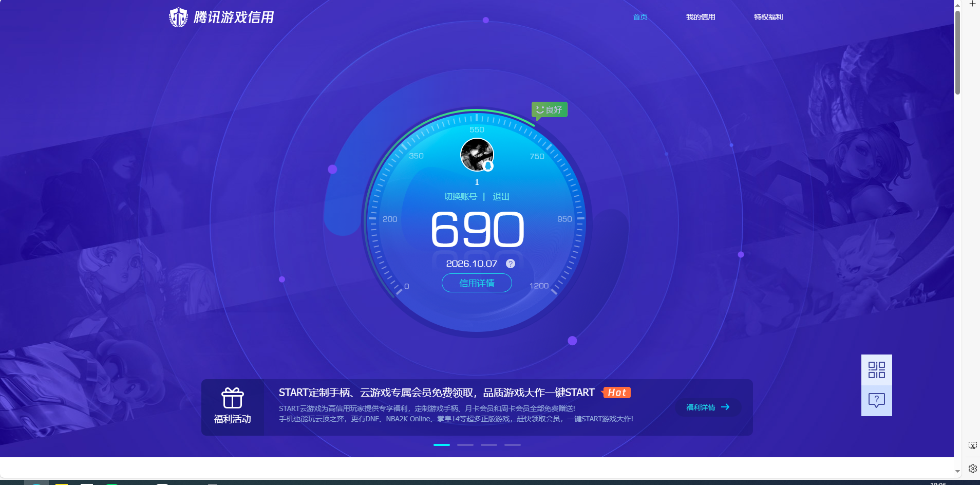Open the QR code floating button

[877, 370]
